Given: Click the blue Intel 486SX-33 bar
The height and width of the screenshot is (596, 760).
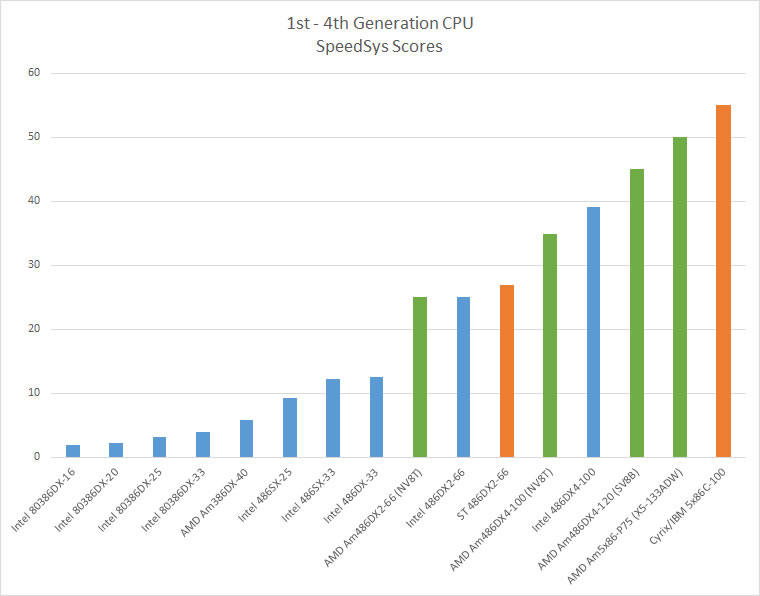Looking at the screenshot, I should 333,418.
